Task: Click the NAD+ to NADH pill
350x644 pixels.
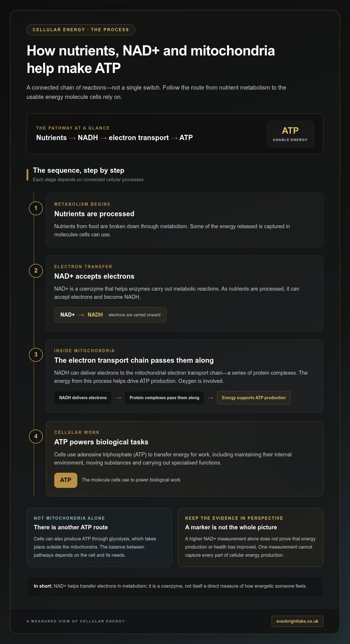Action: coord(110,315)
